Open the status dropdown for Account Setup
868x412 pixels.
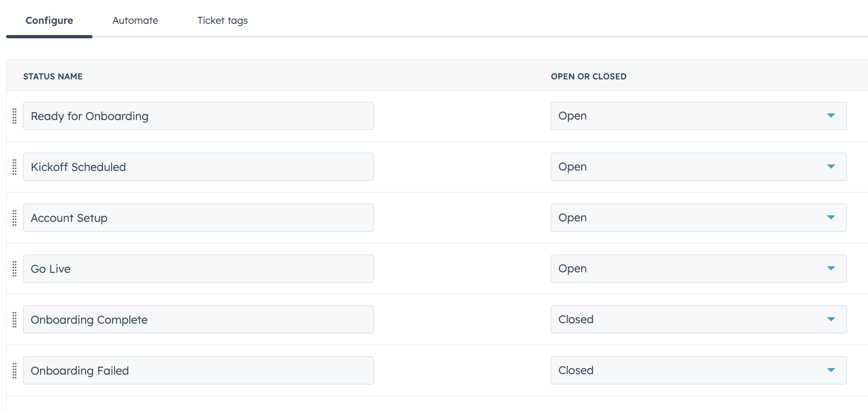832,217
